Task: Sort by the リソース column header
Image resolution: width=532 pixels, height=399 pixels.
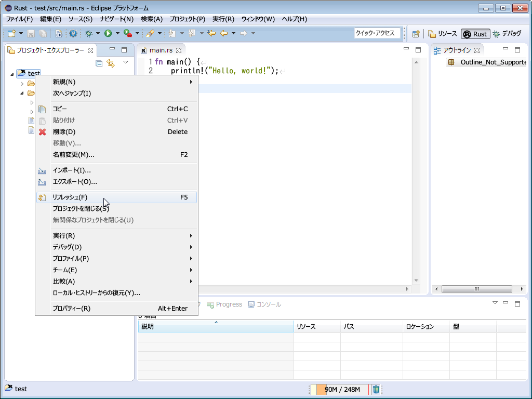Action: tap(317, 326)
